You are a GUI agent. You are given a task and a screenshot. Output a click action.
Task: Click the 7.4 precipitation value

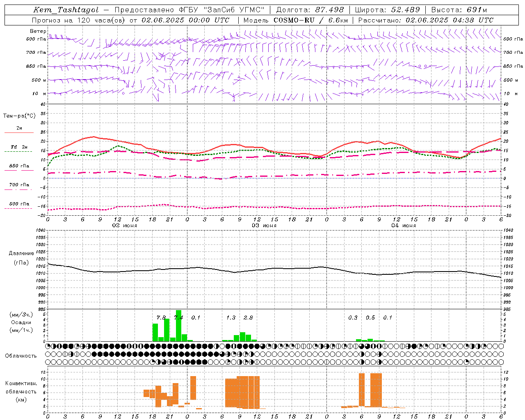click(178, 317)
